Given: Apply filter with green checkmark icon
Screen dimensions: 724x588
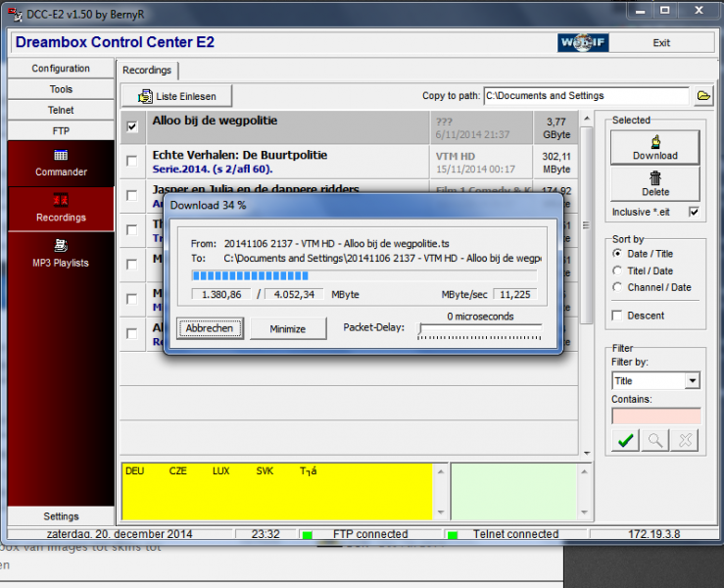Looking at the screenshot, I should point(623,442).
